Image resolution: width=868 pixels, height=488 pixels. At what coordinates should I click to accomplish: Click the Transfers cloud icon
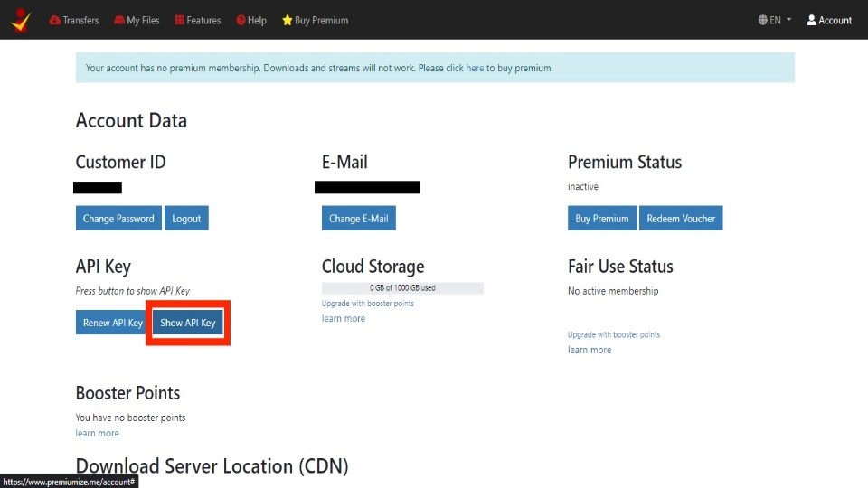point(55,20)
